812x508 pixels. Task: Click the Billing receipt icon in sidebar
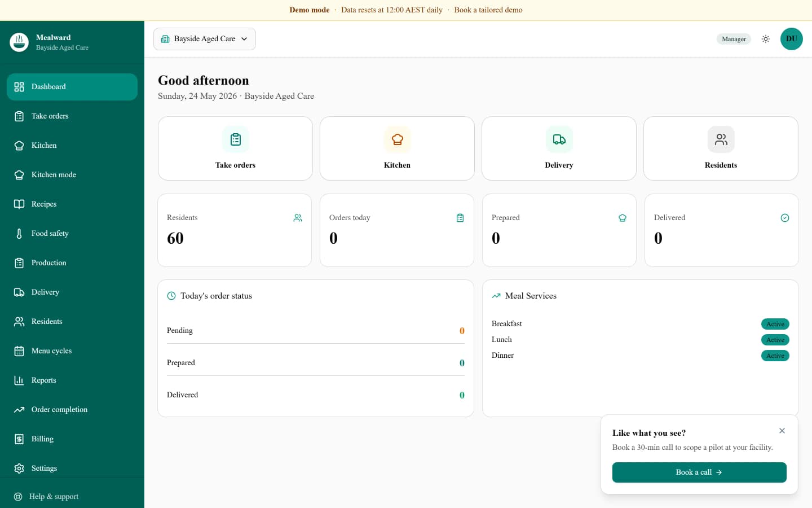pyautogui.click(x=19, y=439)
